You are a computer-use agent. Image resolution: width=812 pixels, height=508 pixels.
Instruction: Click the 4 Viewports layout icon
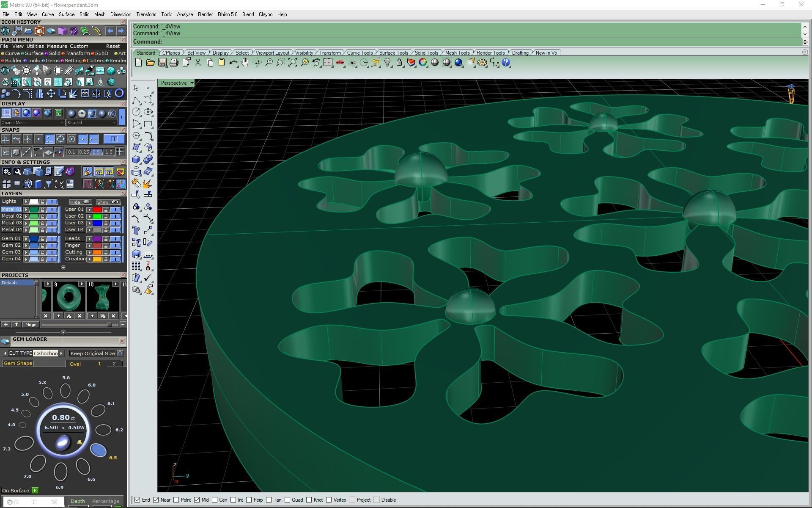tap(328, 63)
